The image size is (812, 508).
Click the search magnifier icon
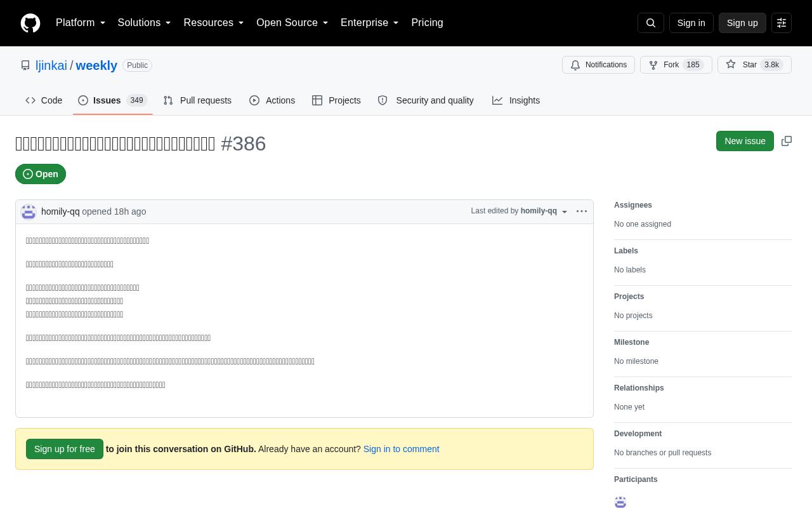coord(651,23)
